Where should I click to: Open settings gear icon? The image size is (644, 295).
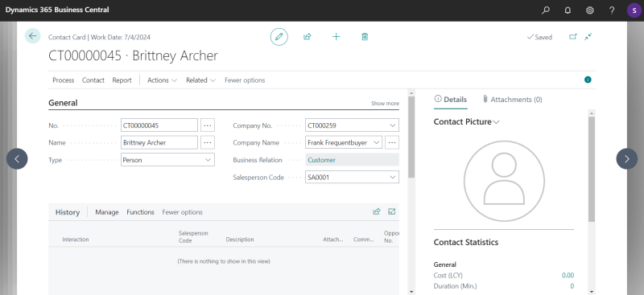590,10
